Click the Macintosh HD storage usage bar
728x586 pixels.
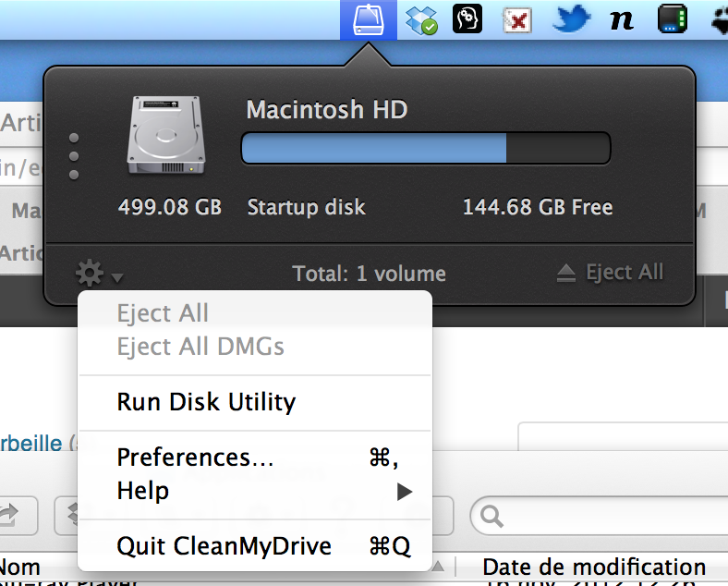(x=425, y=148)
